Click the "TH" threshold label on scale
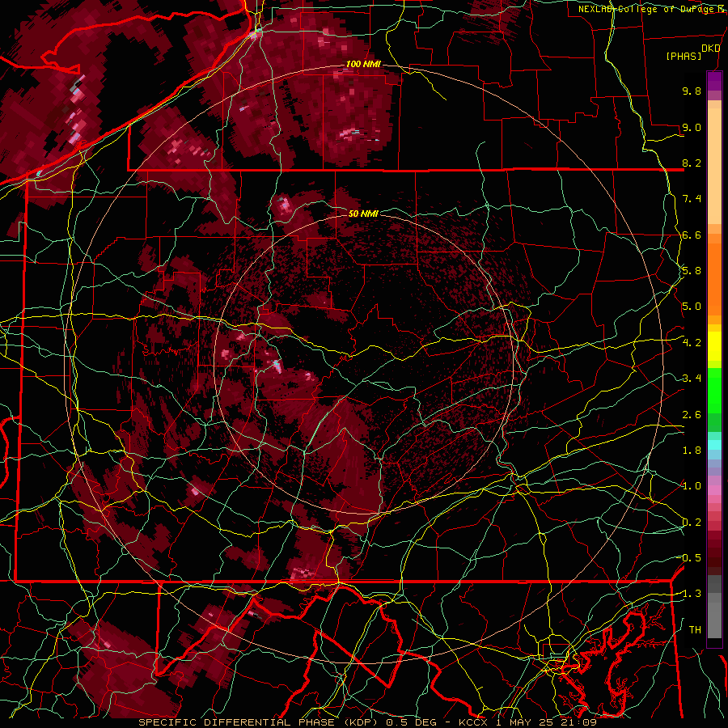 pos(695,630)
